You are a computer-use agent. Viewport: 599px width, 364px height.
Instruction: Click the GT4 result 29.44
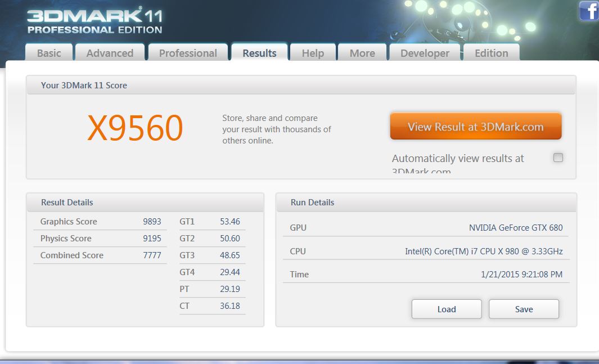click(230, 272)
